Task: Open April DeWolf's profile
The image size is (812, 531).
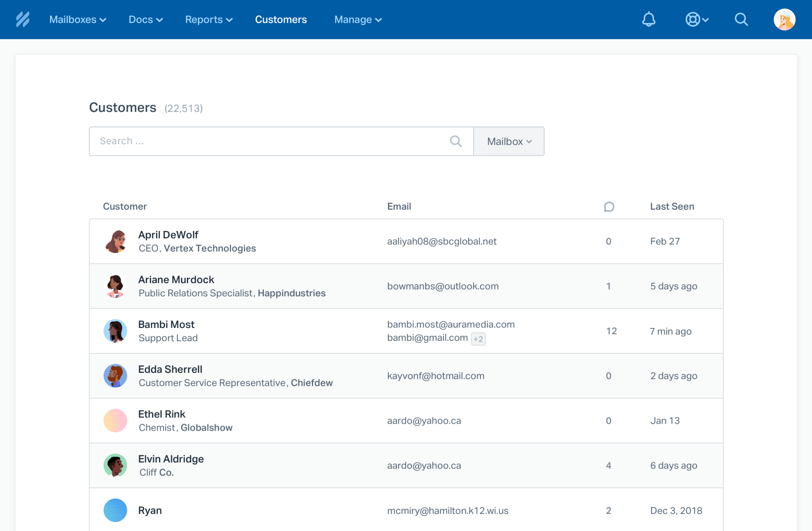Action: 168,235
